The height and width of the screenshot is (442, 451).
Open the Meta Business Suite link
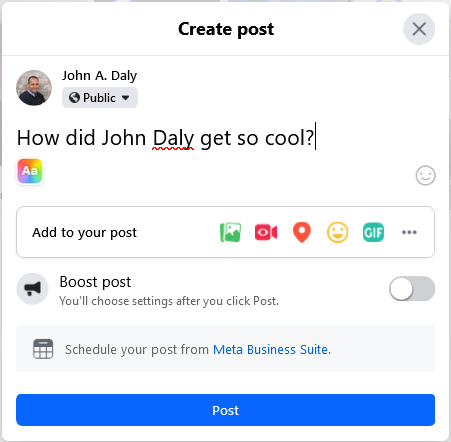271,349
